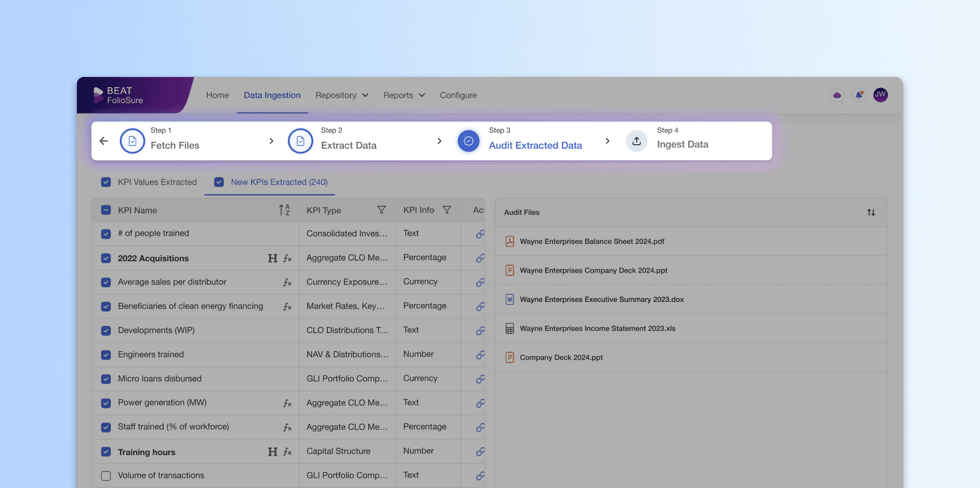Click link icon for 2022 Acquisitions row
The width and height of the screenshot is (980, 488).
pyautogui.click(x=480, y=258)
